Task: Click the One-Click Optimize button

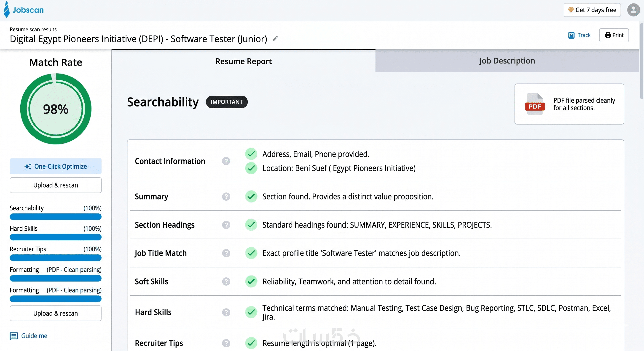Action: pos(56,166)
